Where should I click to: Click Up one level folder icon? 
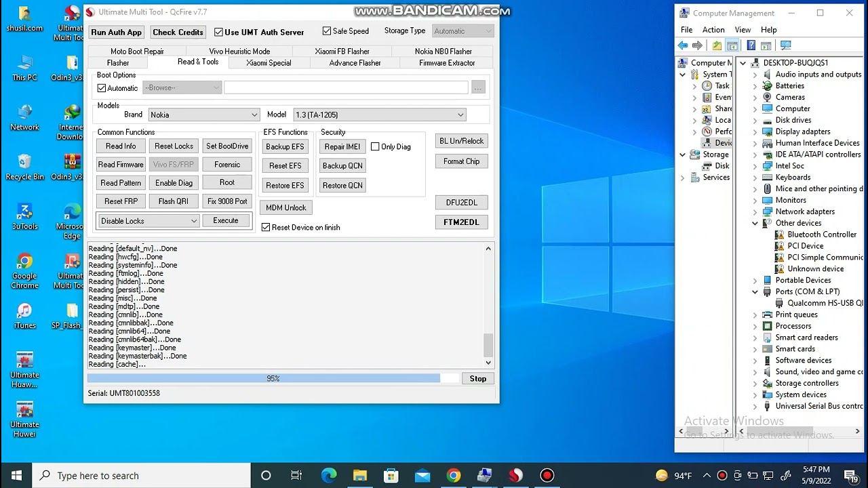[x=717, y=45]
